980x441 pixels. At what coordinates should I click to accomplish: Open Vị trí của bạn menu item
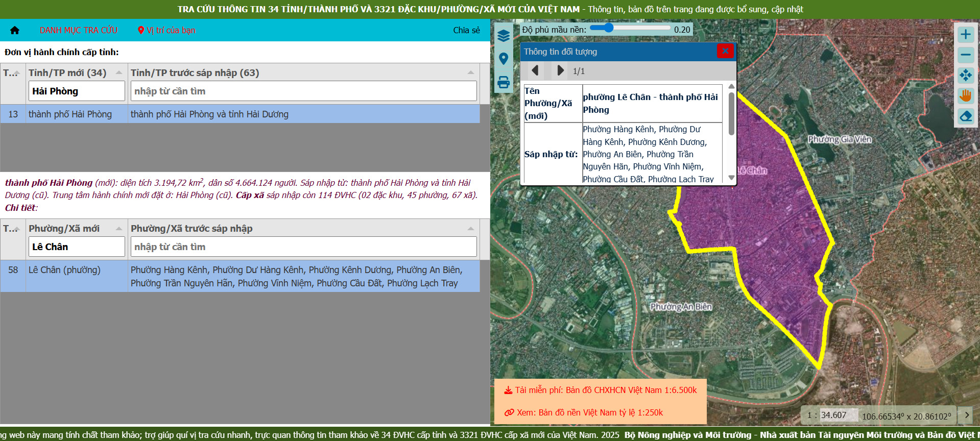166,30
